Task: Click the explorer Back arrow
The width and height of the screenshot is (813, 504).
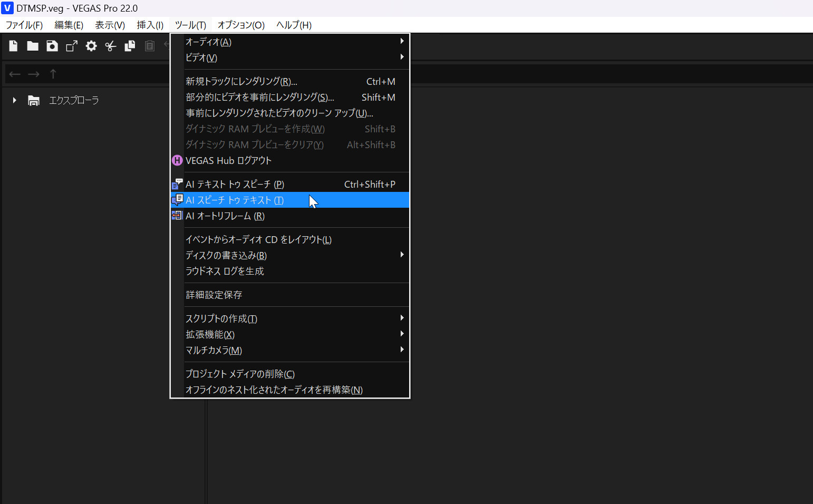Action: coord(15,74)
